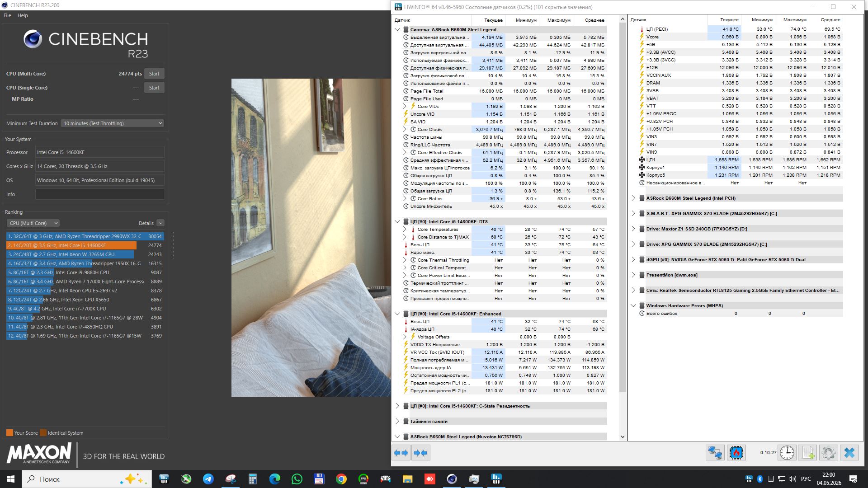Open the floppy disk app on taskbar
Screen dimensions: 868x488
point(319,479)
